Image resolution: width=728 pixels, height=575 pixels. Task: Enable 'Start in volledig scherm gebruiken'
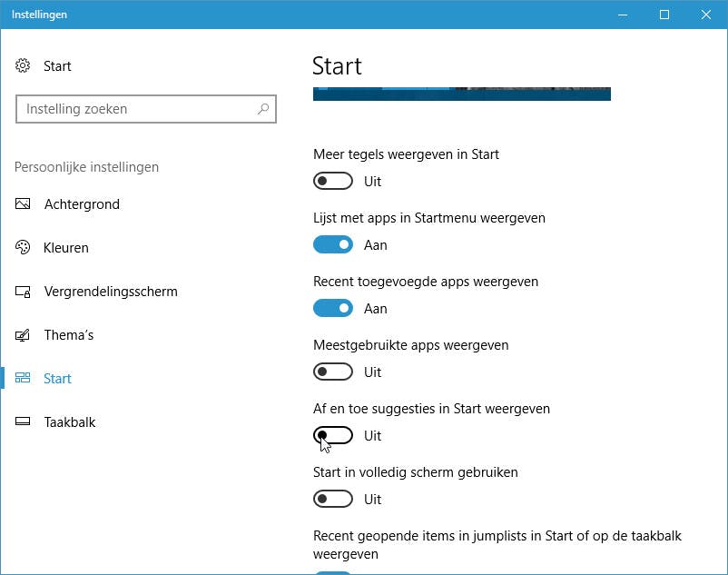coord(333,500)
